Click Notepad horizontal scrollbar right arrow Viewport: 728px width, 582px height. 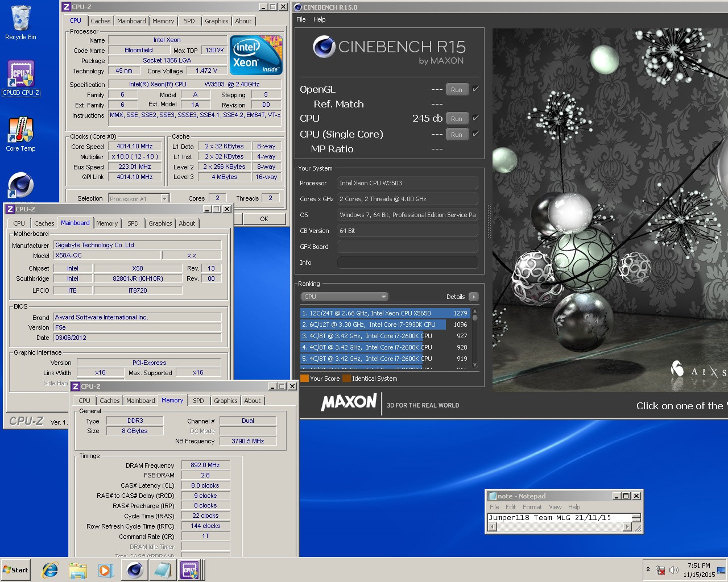coord(627,527)
